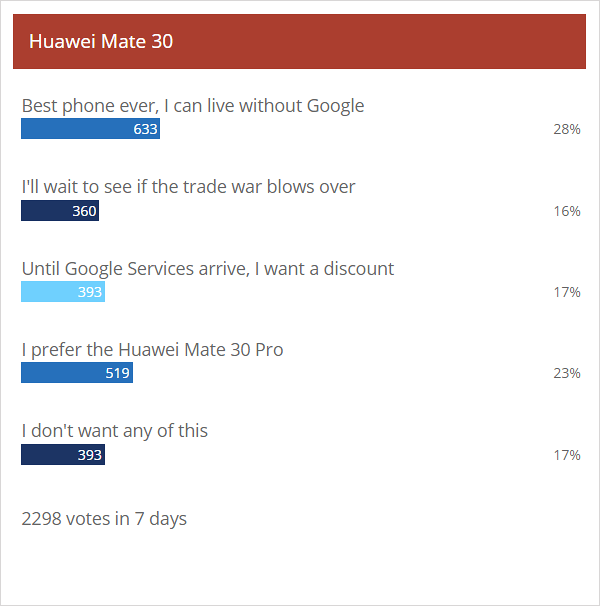
Task: Click the "I don't want any of this" option
Action: pos(115,431)
